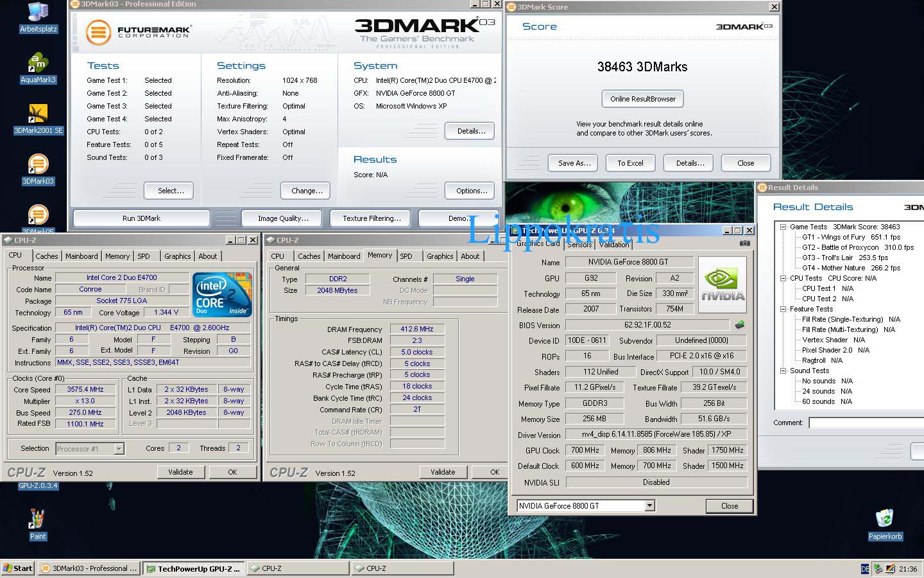924x578 pixels.
Task: Click the GPU Clock 700 MHz field
Action: tap(584, 450)
